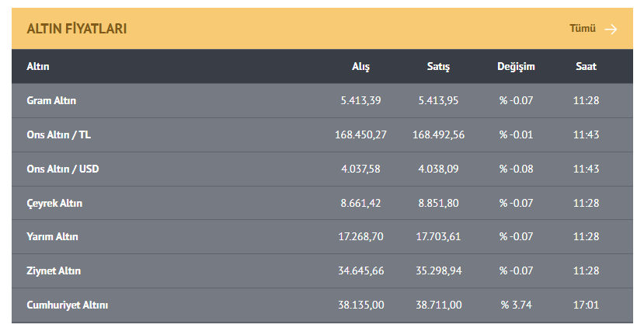The image size is (644, 335).
Task: Select the Yarım Altın row label
Action: click(52, 237)
